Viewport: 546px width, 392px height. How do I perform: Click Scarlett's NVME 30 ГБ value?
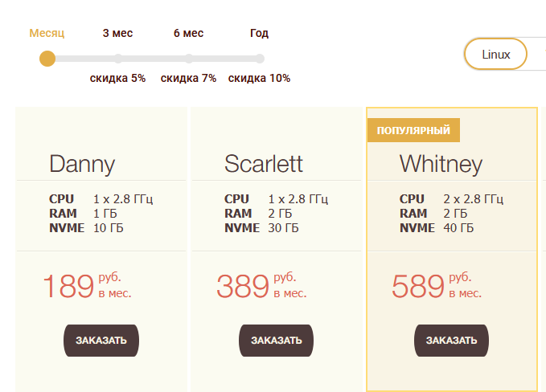tap(283, 228)
